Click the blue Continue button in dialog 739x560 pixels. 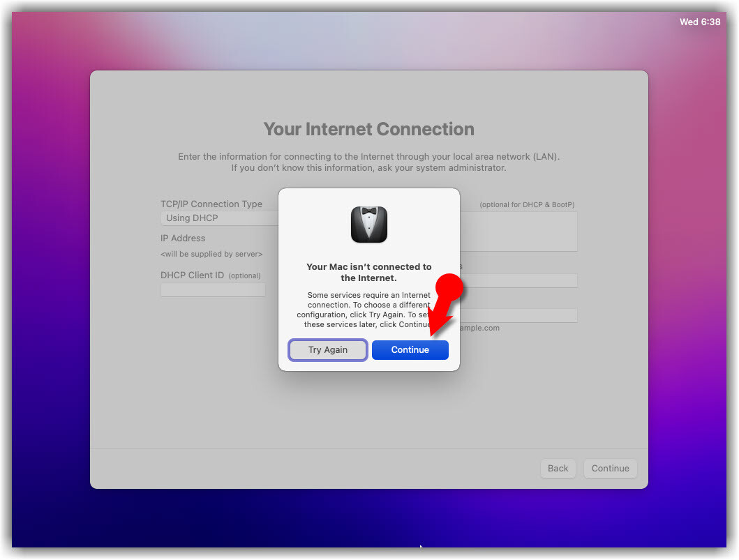tap(410, 350)
